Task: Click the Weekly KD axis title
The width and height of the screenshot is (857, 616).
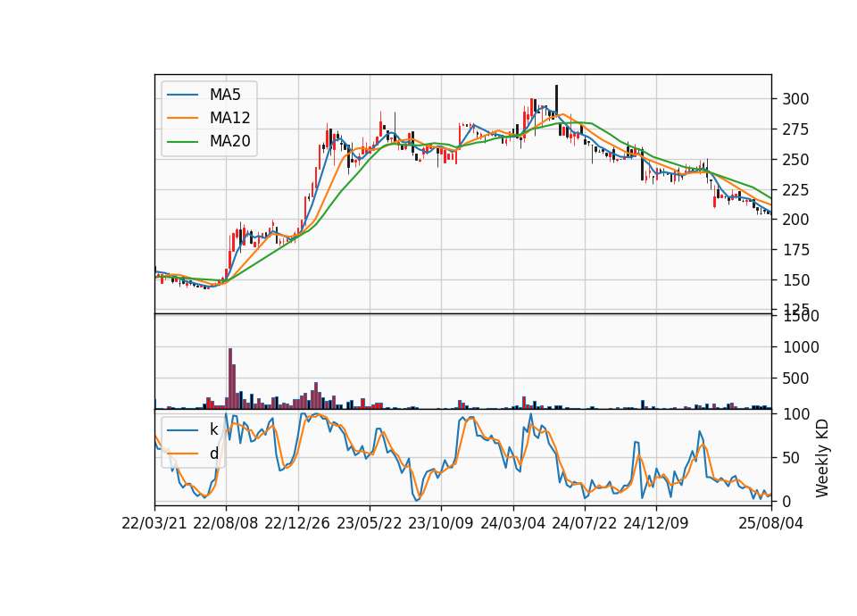Action: click(x=821, y=458)
